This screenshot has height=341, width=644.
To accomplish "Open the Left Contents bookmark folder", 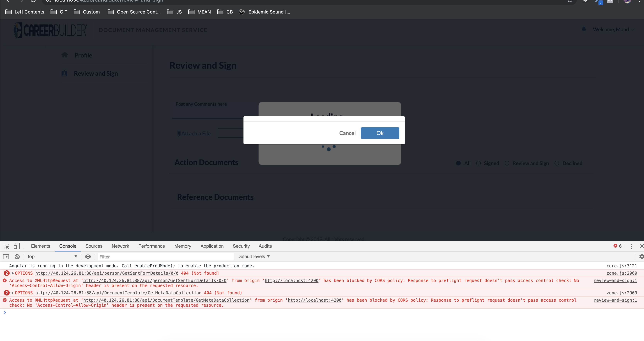I will click(25, 12).
